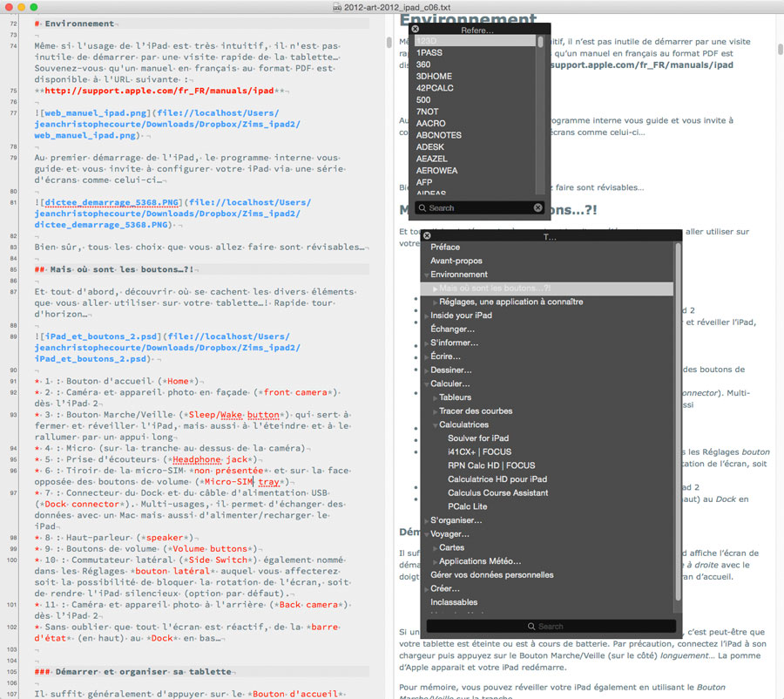Click the Reference list scrollbar
The height and width of the screenshot is (699, 784).
click(x=540, y=42)
